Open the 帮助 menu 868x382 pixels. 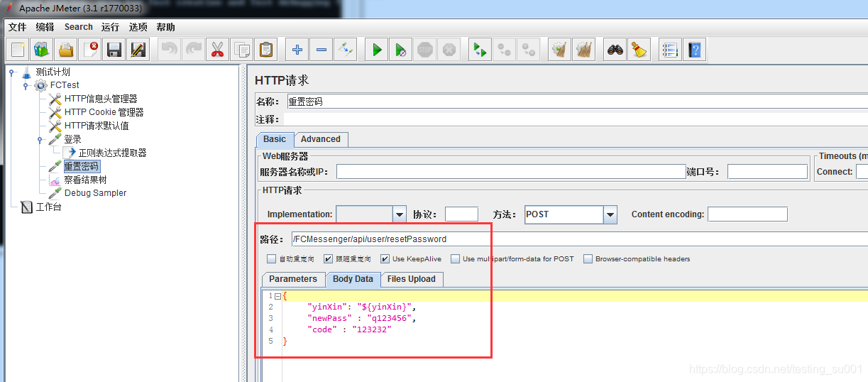(165, 27)
